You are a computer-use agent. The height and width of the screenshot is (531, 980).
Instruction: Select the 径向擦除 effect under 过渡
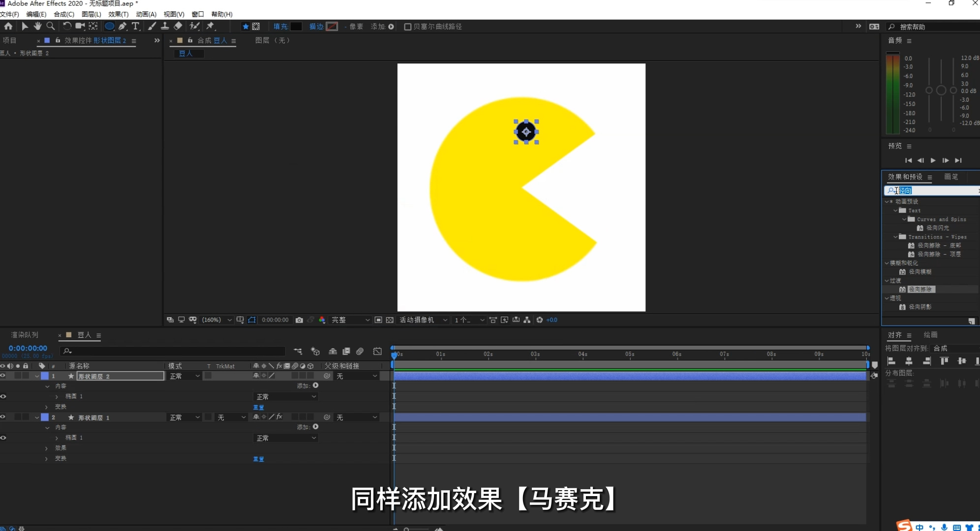click(921, 290)
